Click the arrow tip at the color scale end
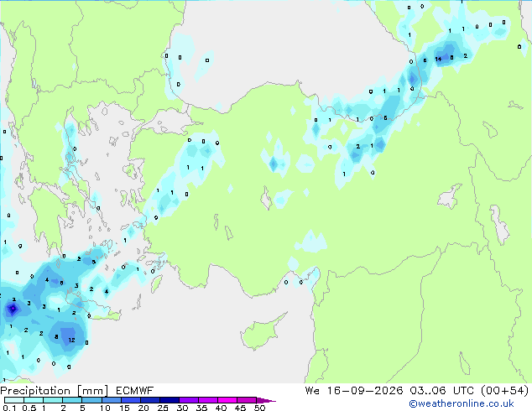This screenshot has height=411, width=532. click(x=274, y=401)
